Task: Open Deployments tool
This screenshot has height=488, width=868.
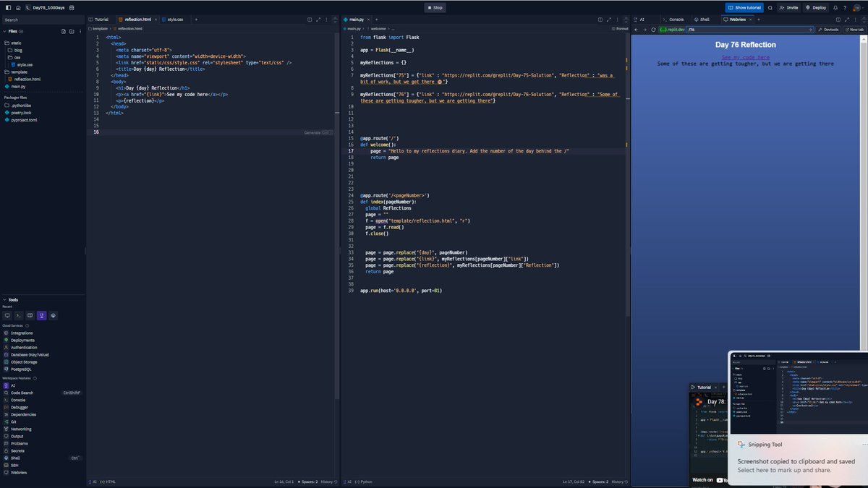Action: click(19, 341)
